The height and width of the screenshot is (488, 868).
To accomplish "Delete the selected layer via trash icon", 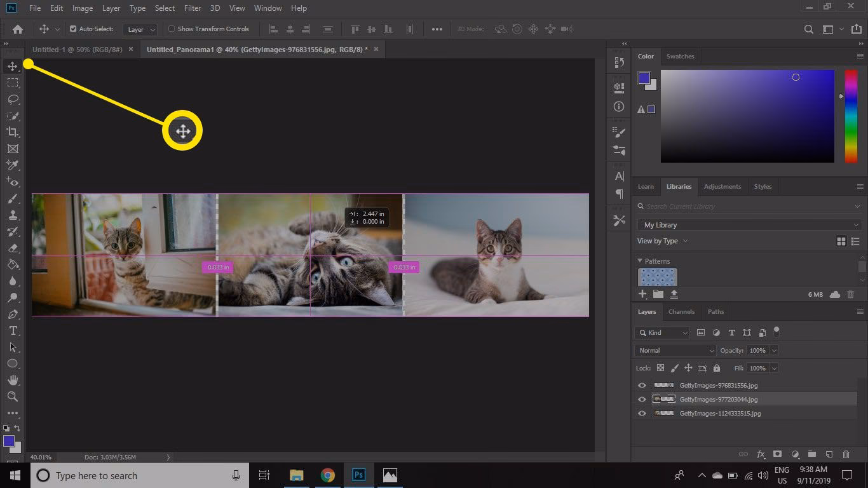I will coord(846,454).
